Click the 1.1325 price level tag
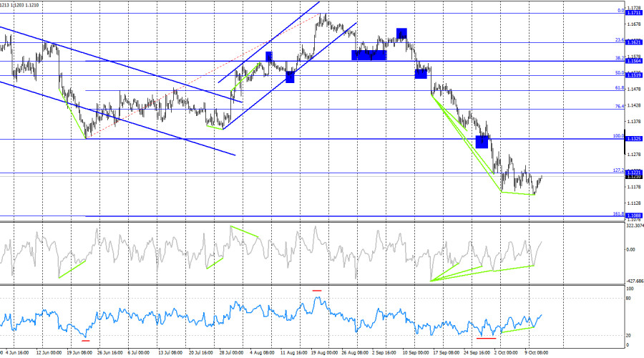The height and width of the screenshot is (358, 644). coord(634,139)
